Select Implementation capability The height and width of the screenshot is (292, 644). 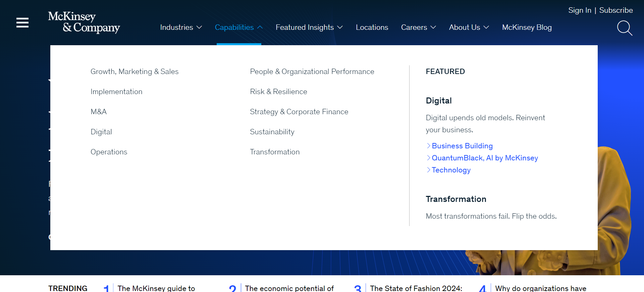point(116,92)
